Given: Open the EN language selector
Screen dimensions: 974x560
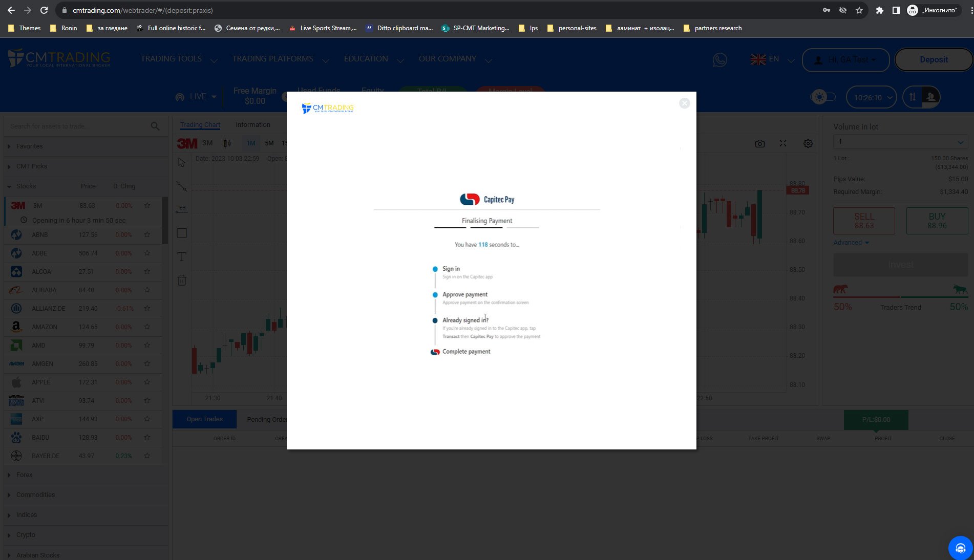Looking at the screenshot, I should point(772,59).
